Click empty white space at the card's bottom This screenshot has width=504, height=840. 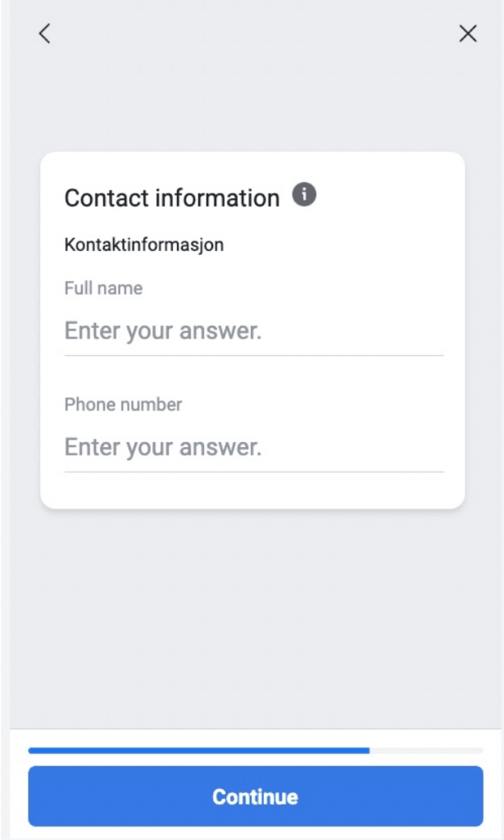(252, 491)
